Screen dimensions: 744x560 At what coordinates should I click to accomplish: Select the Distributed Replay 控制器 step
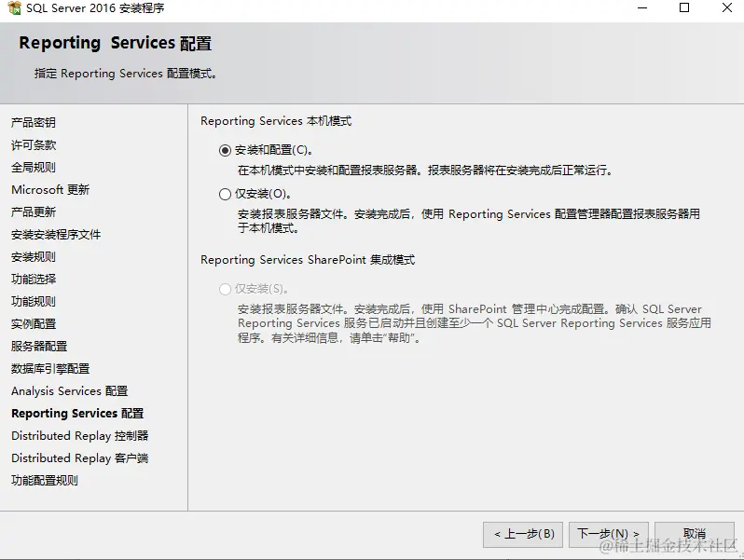(x=80, y=435)
